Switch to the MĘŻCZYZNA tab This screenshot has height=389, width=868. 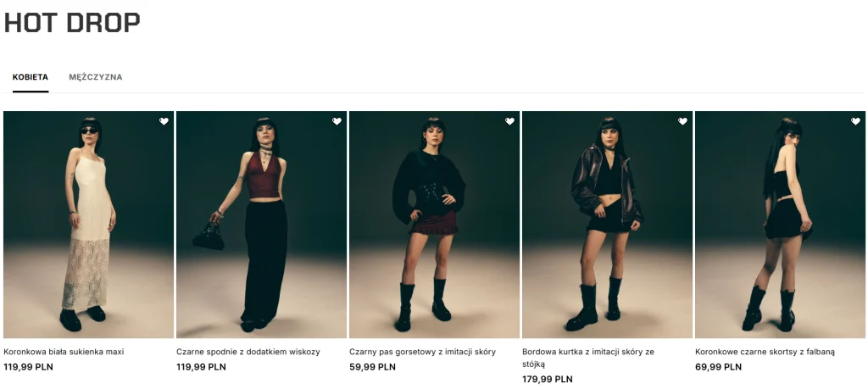point(96,77)
